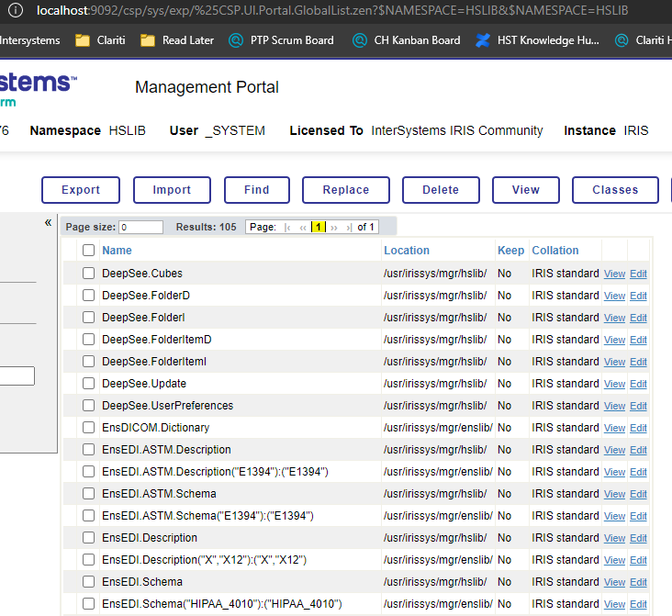This screenshot has height=616, width=672.
Task: Click Management Portal title text
Action: tap(207, 87)
